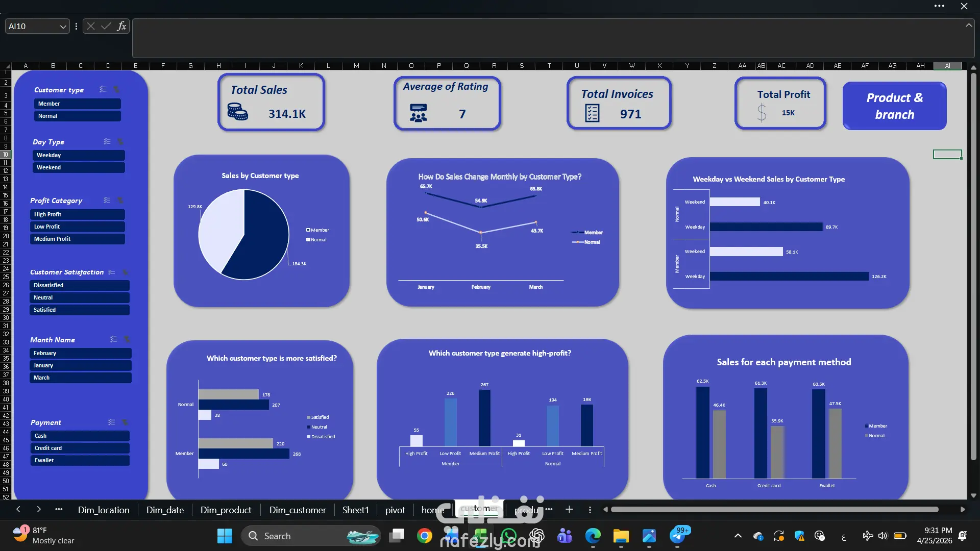Open the sheet list ellipsis left of Dim_location
Viewport: 980px width, 551px height.
point(59,509)
